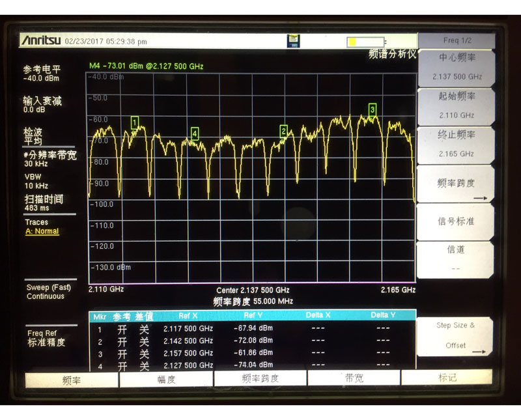The width and height of the screenshot is (521, 420).
Task: Switch to the 幅度 amplitude tab
Action: (x=166, y=379)
